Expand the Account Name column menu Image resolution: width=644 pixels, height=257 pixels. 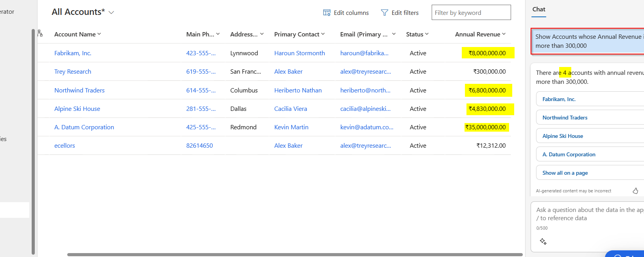point(99,34)
